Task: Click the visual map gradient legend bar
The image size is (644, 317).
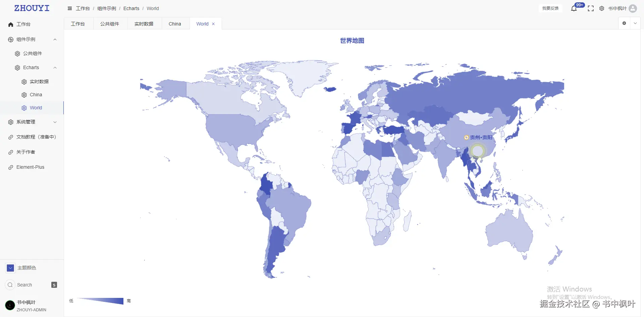Action: point(100,301)
